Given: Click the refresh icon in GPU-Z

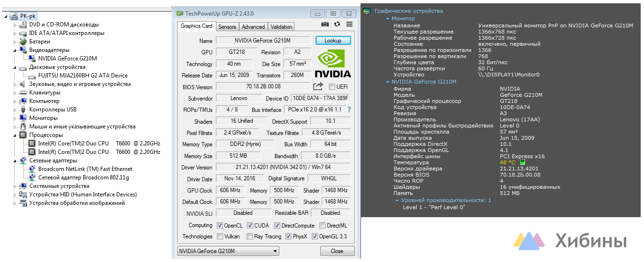Looking at the screenshot, I should tap(337, 24).
